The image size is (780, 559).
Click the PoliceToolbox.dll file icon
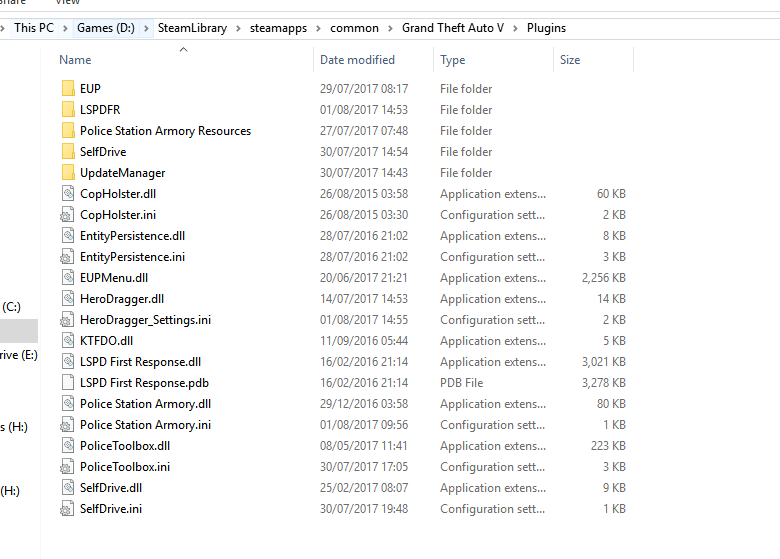click(68, 446)
